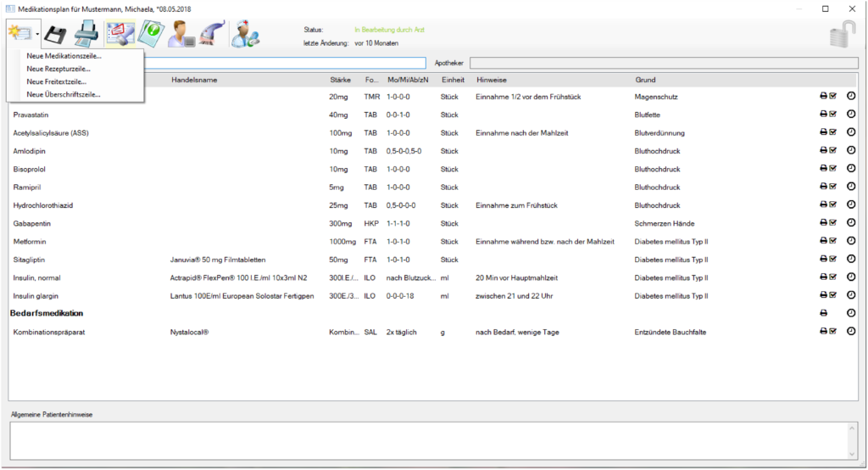This screenshot has height=470, width=868.
Task: Click the small printer icon in the Metformin row
Action: click(x=823, y=241)
